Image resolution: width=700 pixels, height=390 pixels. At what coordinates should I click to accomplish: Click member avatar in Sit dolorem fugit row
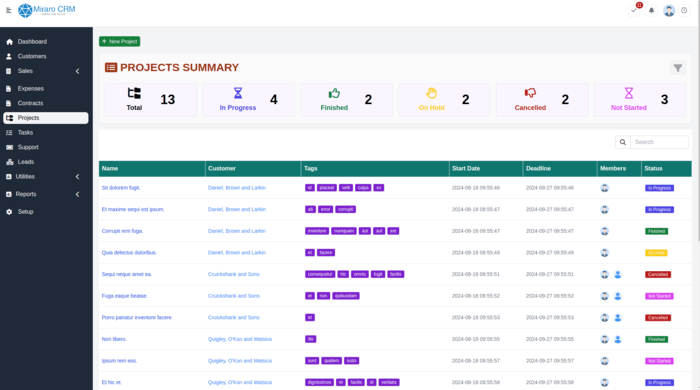(x=604, y=188)
